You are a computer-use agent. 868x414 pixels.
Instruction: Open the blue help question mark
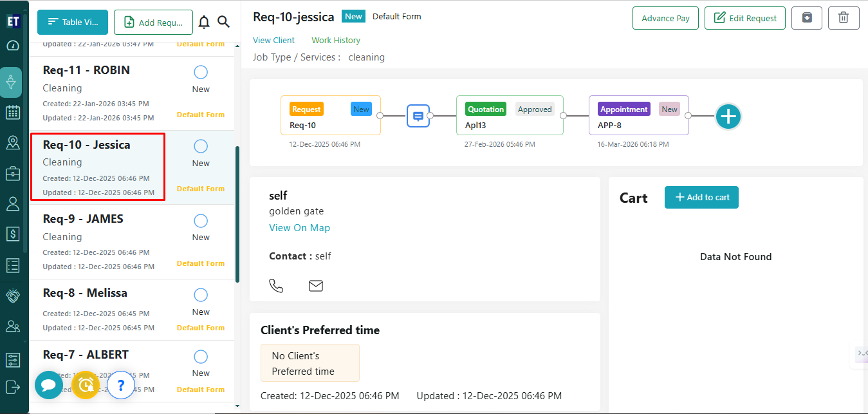(120, 385)
